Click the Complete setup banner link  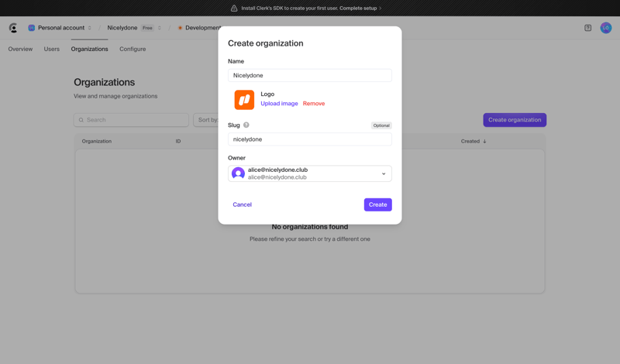[x=360, y=8]
